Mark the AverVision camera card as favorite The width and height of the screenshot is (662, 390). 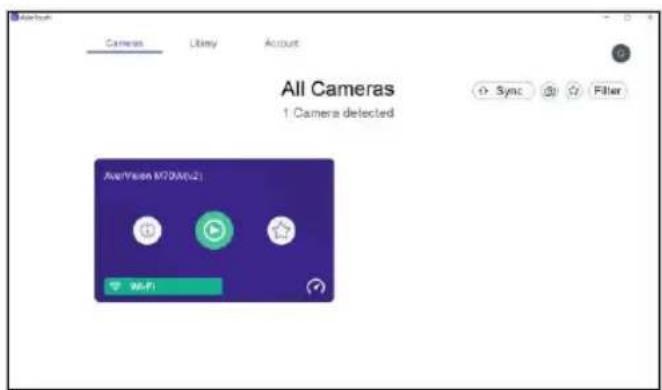[281, 230]
